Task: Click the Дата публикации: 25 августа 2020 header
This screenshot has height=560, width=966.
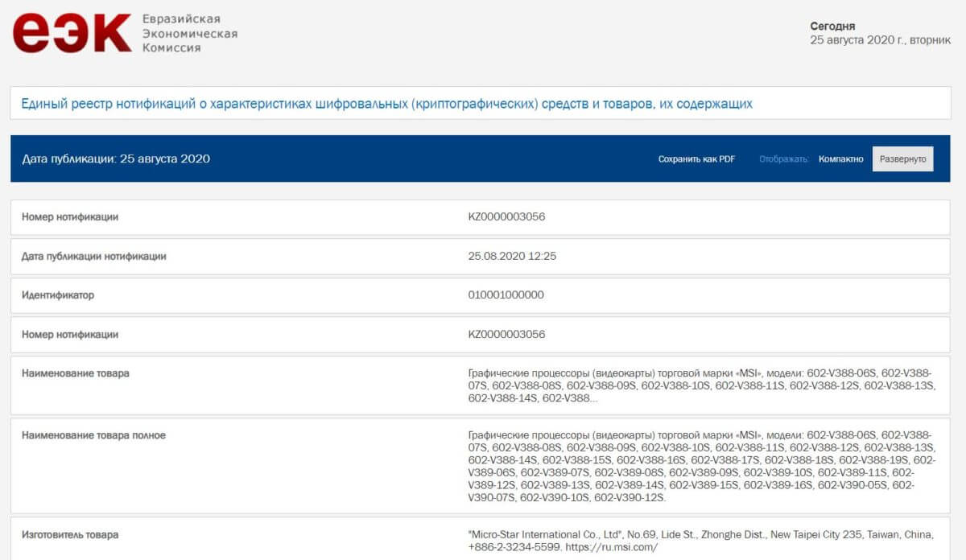Action: click(x=116, y=159)
